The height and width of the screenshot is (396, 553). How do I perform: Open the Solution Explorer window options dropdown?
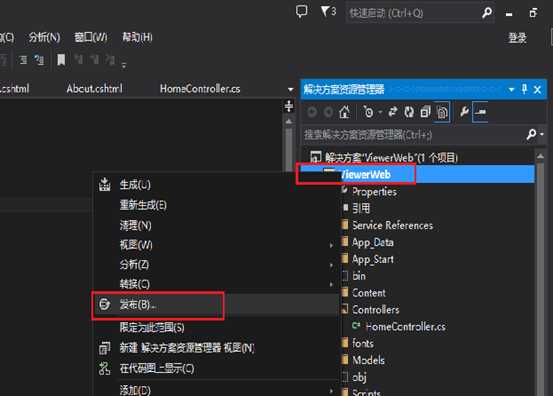511,90
